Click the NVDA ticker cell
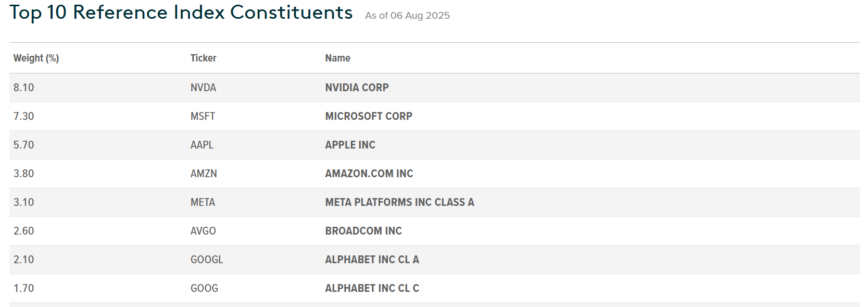 [203, 88]
